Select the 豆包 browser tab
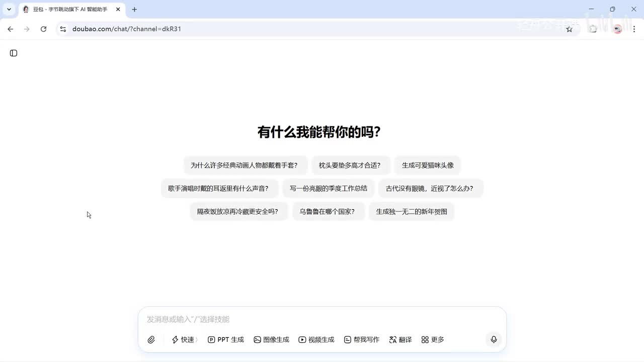Viewport: 644px width, 362px height. [x=72, y=10]
